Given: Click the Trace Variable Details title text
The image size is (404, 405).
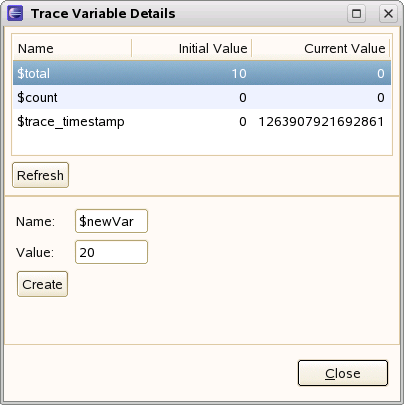Looking at the screenshot, I should 103,14.
